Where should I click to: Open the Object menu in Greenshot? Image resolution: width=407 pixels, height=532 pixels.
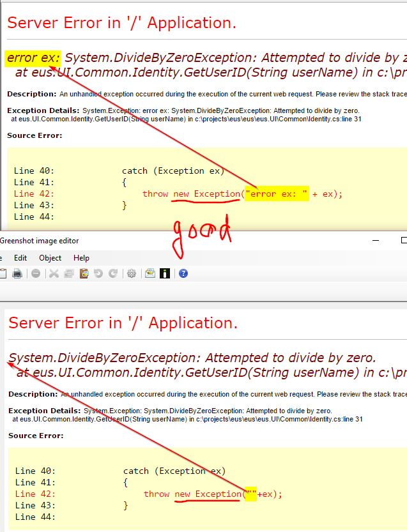pos(50,258)
